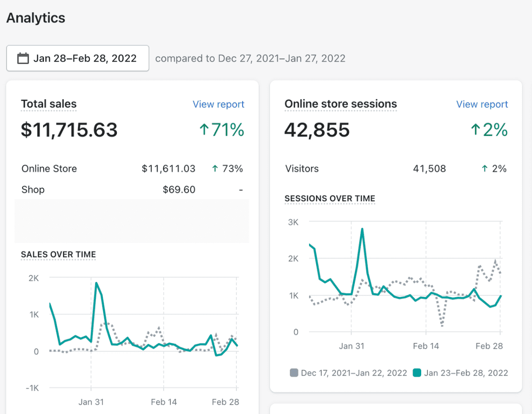
Task: Click the Feb 14 axis label on sessions chart
Action: pyautogui.click(x=426, y=346)
